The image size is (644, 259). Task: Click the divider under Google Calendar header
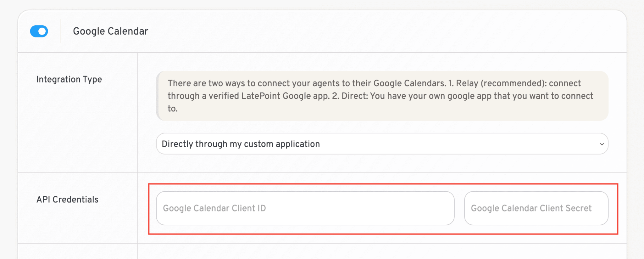[x=322, y=52]
